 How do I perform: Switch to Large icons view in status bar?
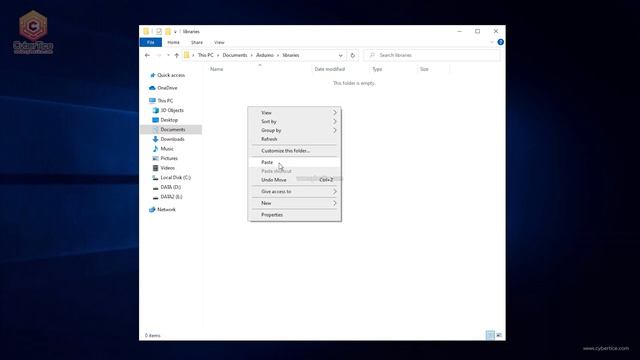coord(499,335)
